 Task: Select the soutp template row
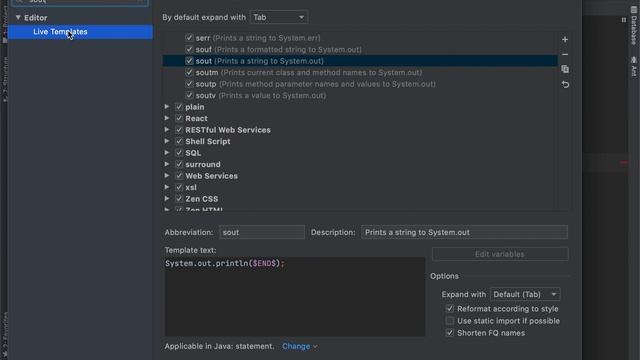pyautogui.click(x=360, y=84)
